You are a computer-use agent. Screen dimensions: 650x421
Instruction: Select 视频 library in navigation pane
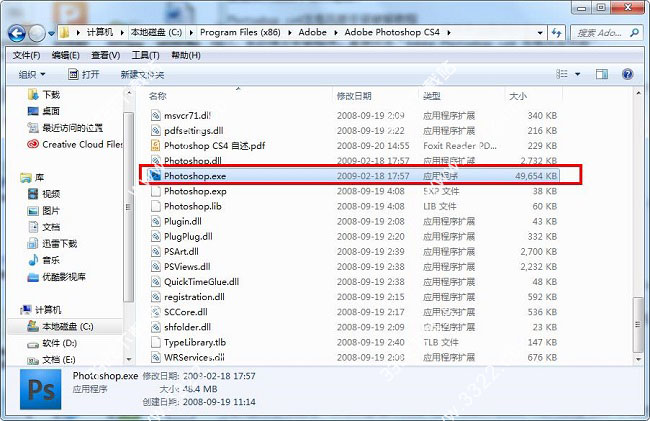pyautogui.click(x=44, y=194)
